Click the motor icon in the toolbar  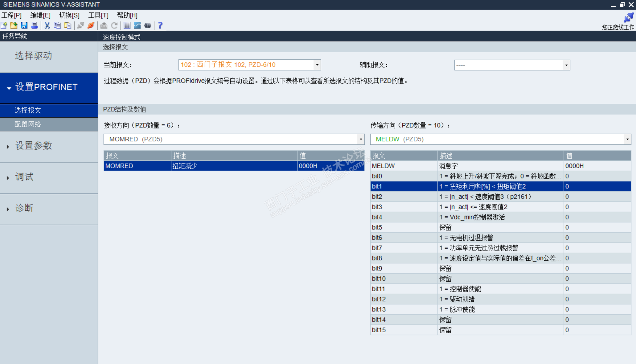[x=147, y=26]
